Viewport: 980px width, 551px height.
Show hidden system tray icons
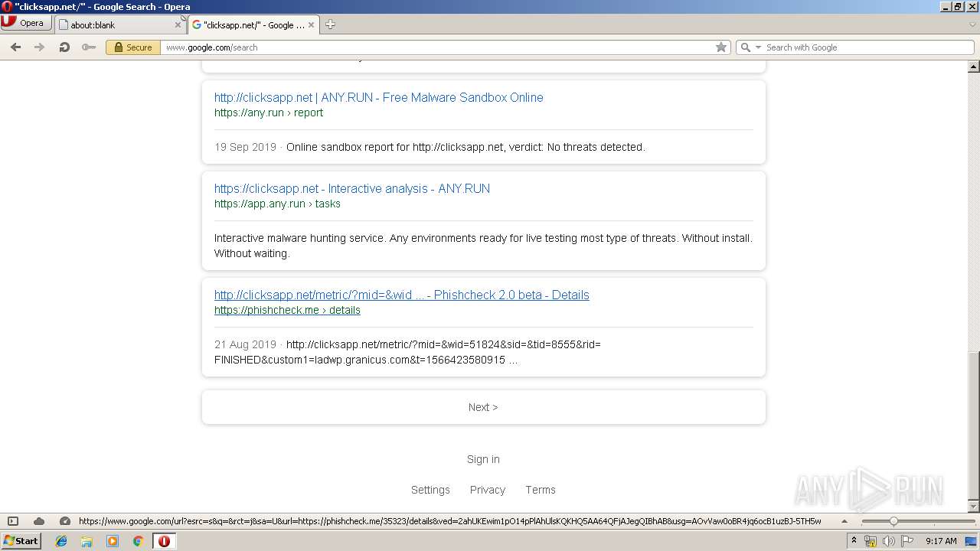click(x=854, y=541)
